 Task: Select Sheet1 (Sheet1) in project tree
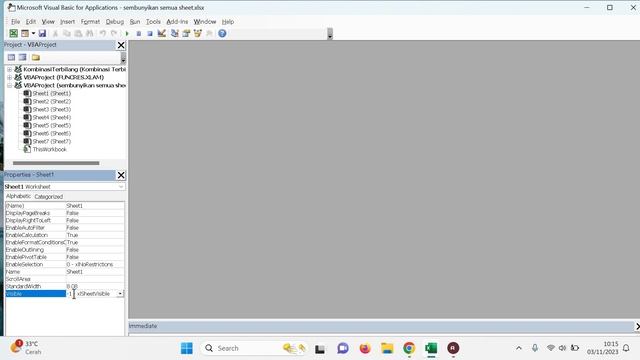point(51,93)
